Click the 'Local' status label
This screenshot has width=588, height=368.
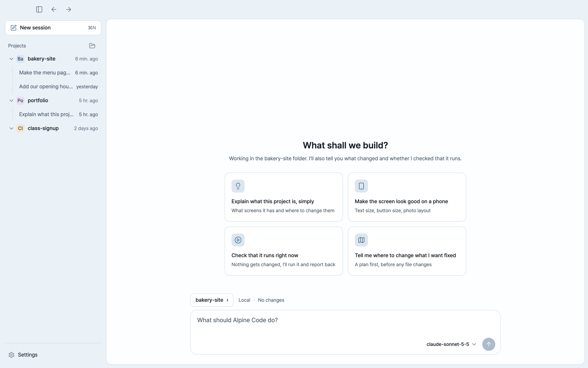click(x=244, y=300)
